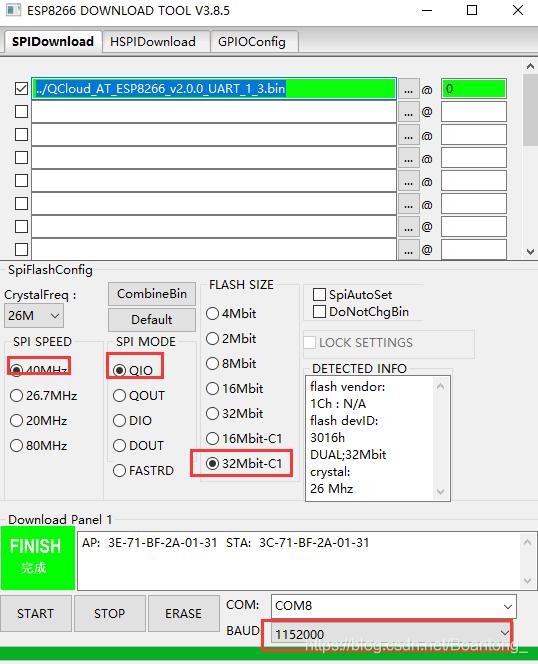Click browse button for first bin file row

pyautogui.click(x=408, y=89)
